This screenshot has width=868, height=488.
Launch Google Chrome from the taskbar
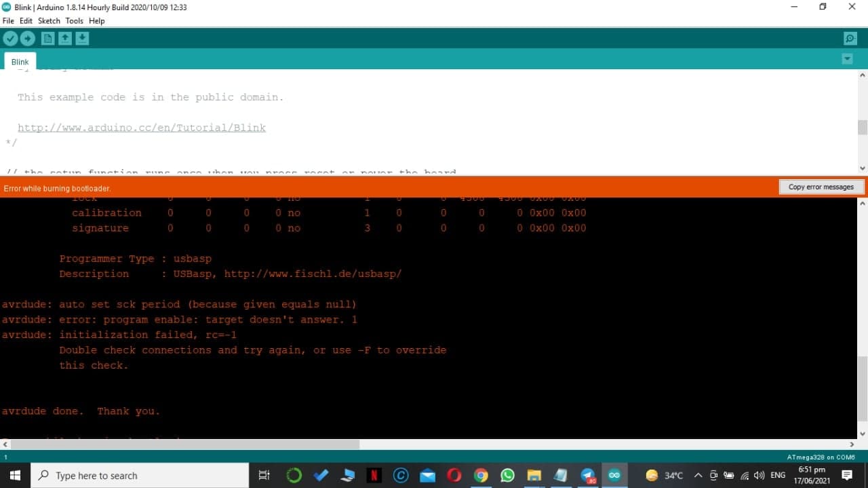481,475
